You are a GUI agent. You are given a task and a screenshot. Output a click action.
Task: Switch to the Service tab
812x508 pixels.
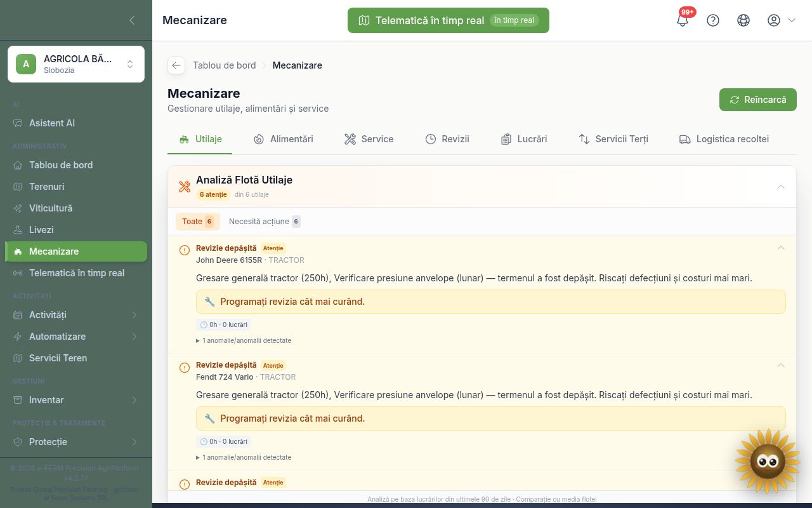point(369,139)
